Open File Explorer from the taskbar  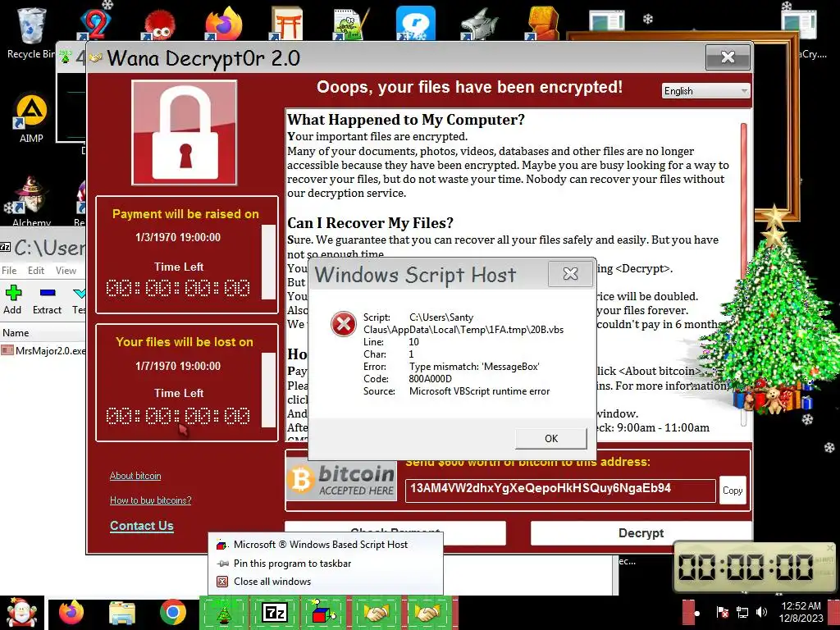(122, 613)
